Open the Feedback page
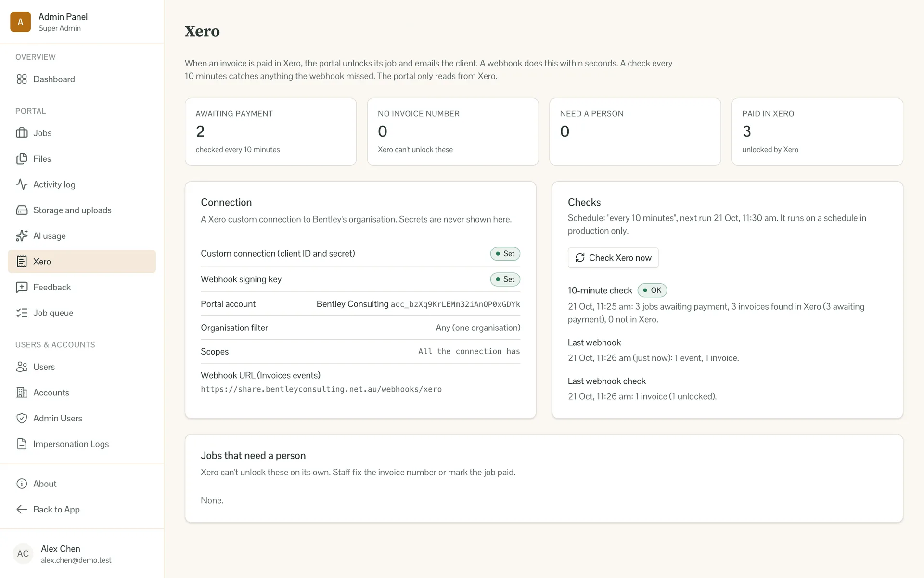This screenshot has width=924, height=578. (82, 287)
